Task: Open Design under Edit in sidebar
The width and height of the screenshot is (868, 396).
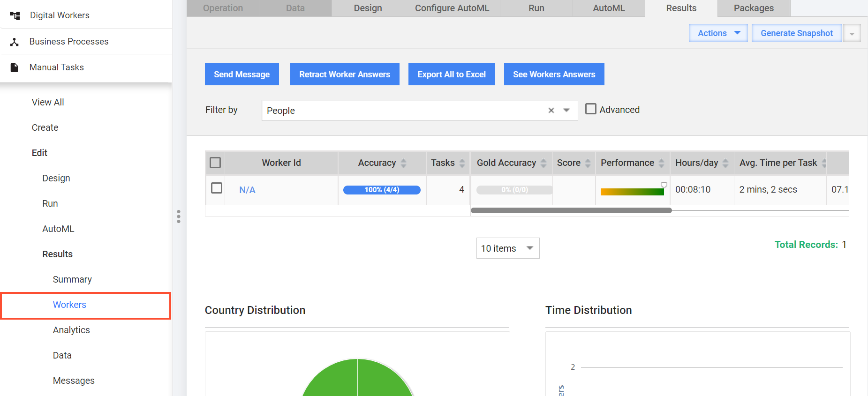Action: coord(56,178)
